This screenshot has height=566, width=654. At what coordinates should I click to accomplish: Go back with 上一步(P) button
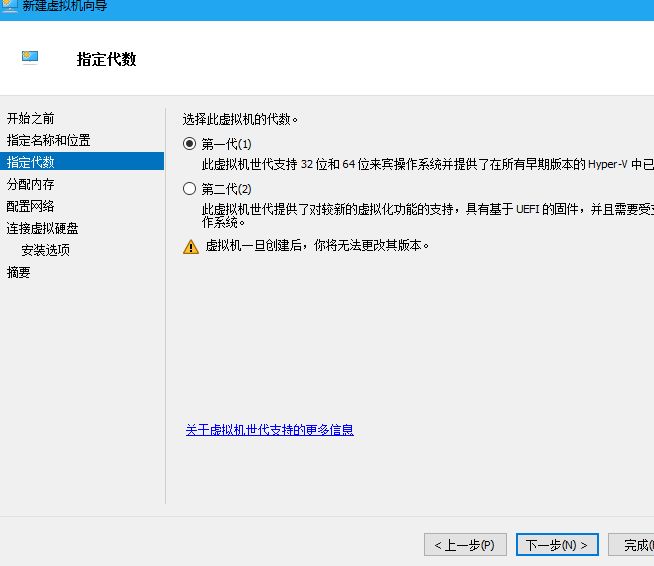pyautogui.click(x=465, y=545)
